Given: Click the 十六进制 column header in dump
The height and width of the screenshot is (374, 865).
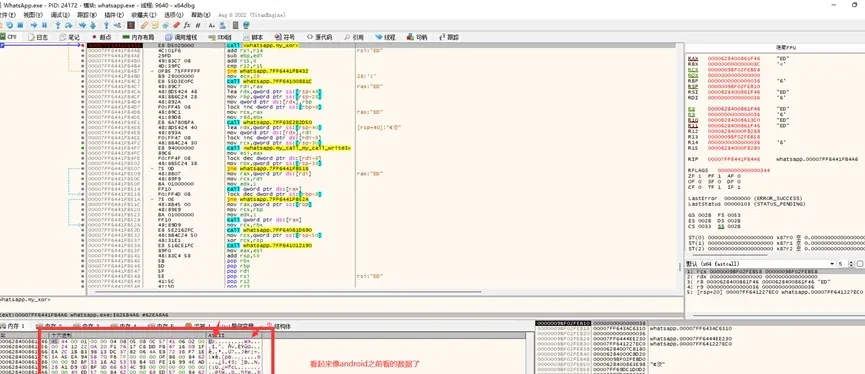Looking at the screenshot, I should pyautogui.click(x=127, y=335).
